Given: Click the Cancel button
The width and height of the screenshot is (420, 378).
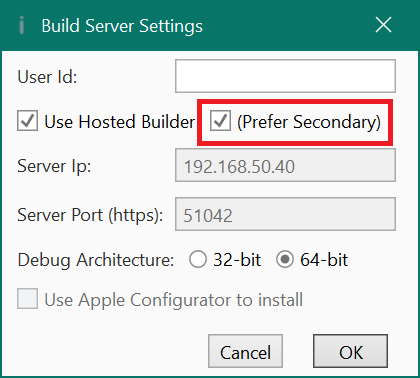Looking at the screenshot, I should tap(245, 351).
